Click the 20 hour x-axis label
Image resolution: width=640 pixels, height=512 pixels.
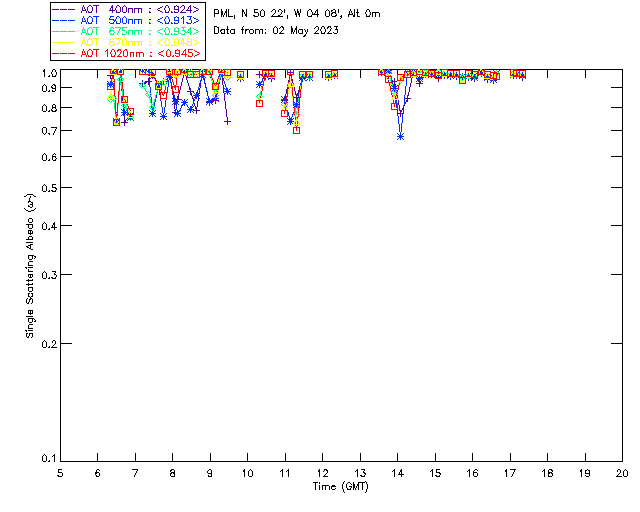point(622,473)
